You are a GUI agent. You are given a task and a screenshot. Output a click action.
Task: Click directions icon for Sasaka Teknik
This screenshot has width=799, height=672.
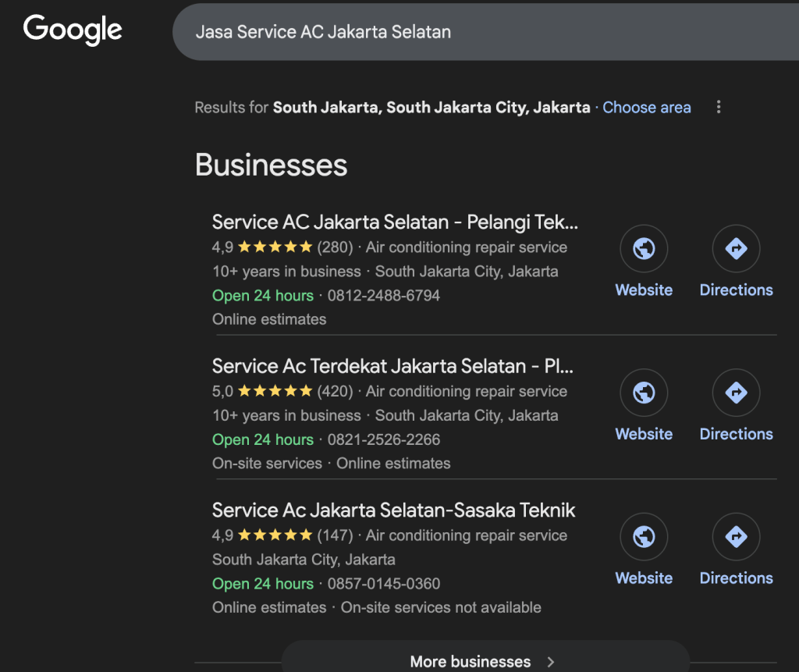pyautogui.click(x=736, y=537)
